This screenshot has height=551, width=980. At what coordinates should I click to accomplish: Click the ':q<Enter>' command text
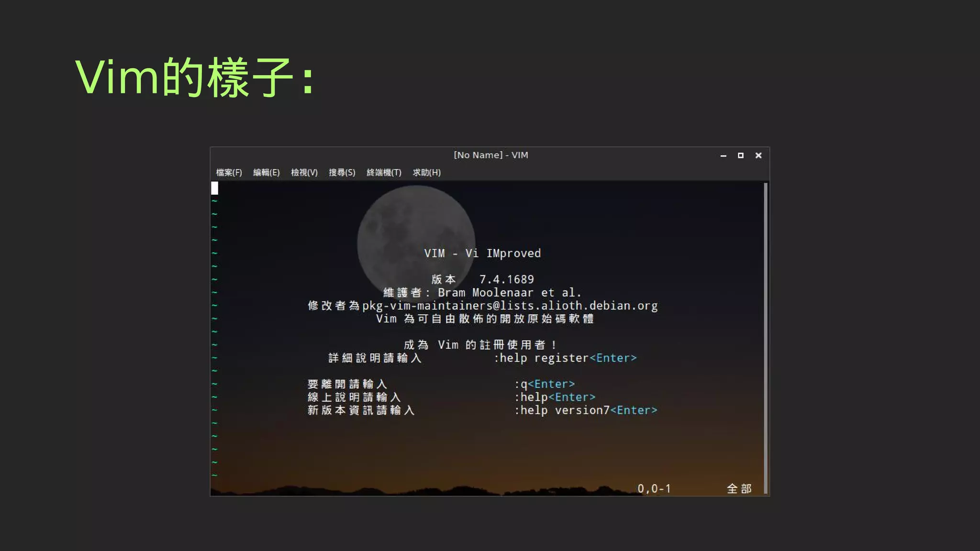coord(544,384)
